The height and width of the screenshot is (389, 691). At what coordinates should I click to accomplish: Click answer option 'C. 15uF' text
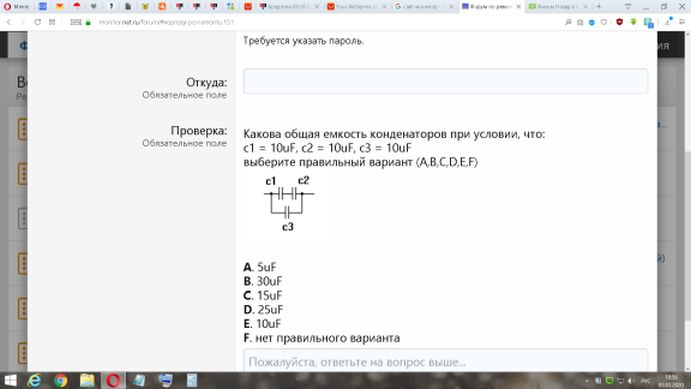coord(263,296)
